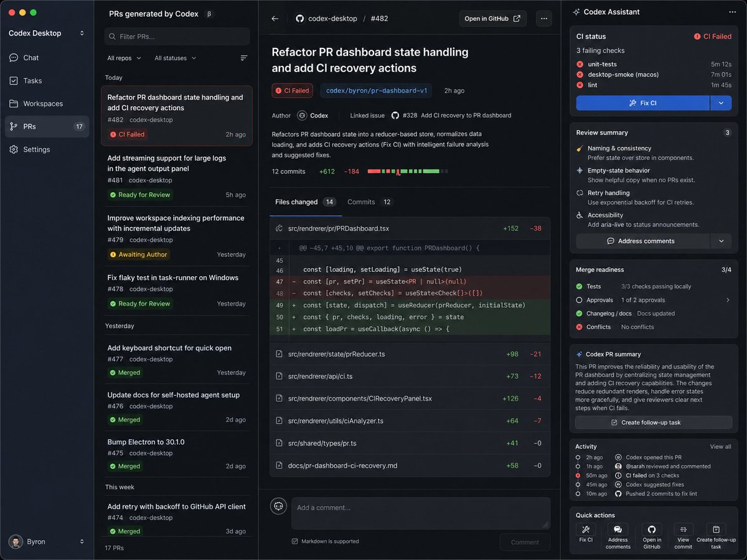Image resolution: width=747 pixels, height=560 pixels.
Task: Click the Retry handling review icon
Action: click(580, 193)
